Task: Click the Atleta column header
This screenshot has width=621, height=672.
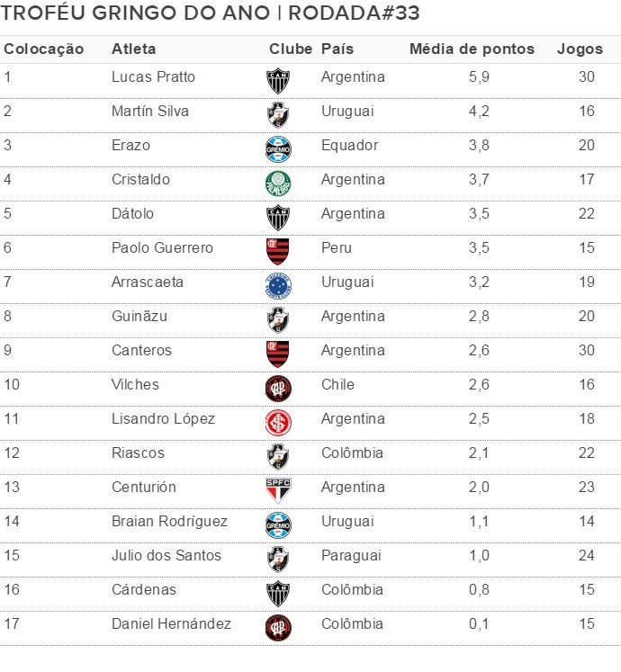Action: coord(133,49)
